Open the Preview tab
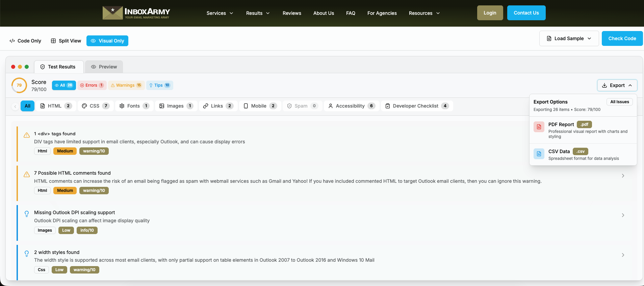644x286 pixels. (104, 67)
